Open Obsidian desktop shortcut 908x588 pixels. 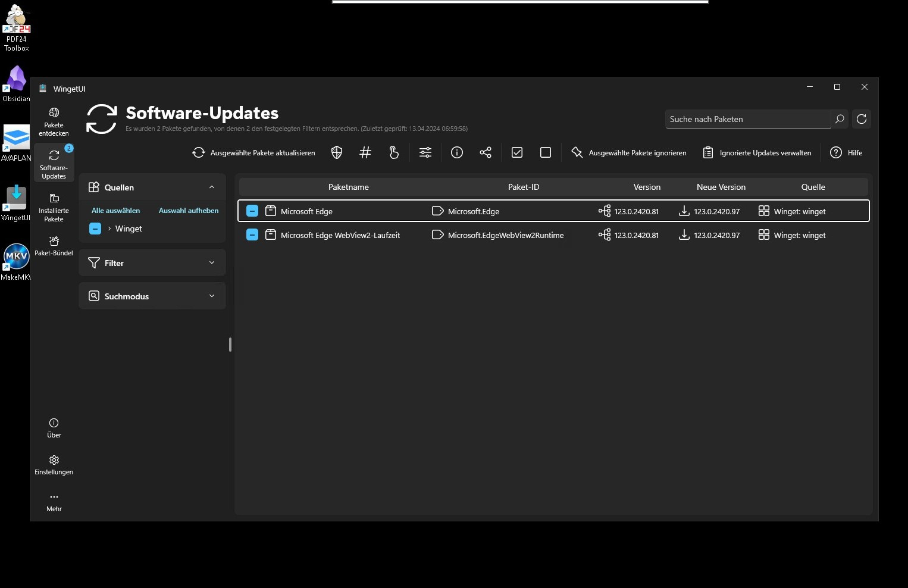coord(16,84)
